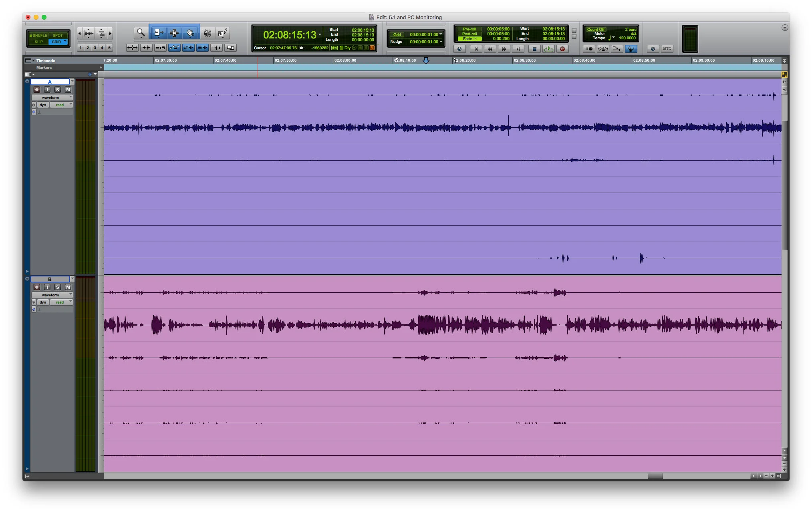Open Grid value dropdown

click(441, 34)
